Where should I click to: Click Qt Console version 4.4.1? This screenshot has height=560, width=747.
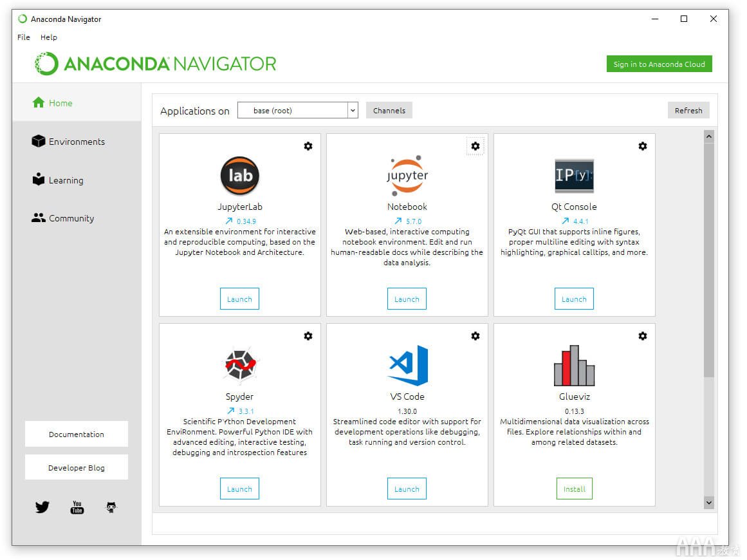click(581, 221)
